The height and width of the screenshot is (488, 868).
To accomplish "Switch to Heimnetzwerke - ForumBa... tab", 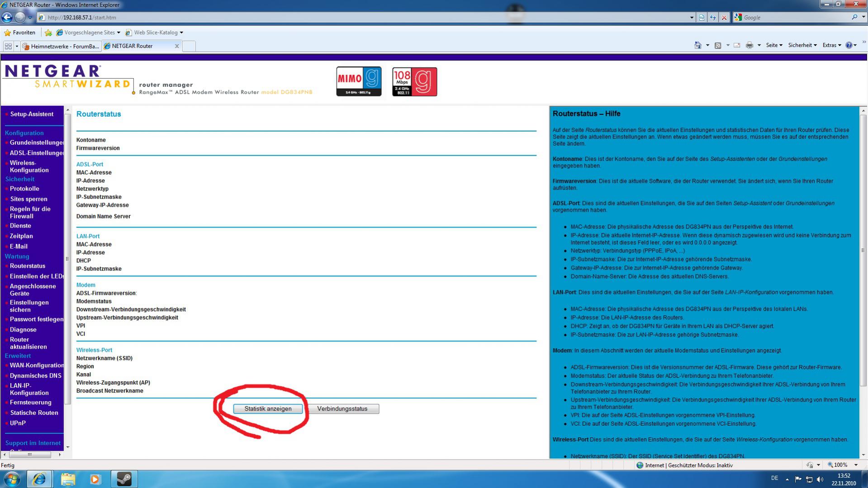I will click(61, 46).
